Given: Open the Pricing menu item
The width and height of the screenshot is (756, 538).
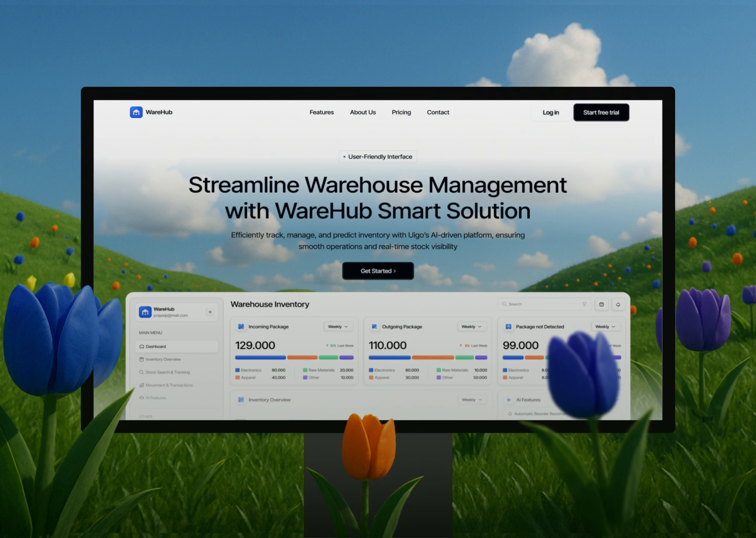Looking at the screenshot, I should 401,112.
